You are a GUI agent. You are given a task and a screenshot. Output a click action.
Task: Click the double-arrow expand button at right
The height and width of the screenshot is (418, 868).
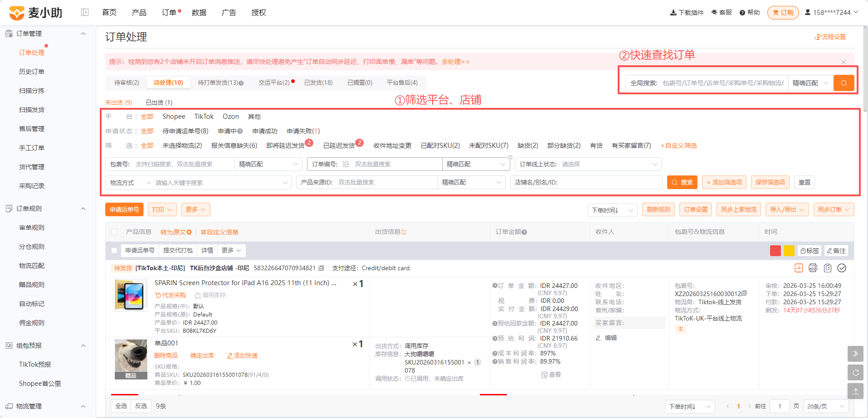pos(855,354)
